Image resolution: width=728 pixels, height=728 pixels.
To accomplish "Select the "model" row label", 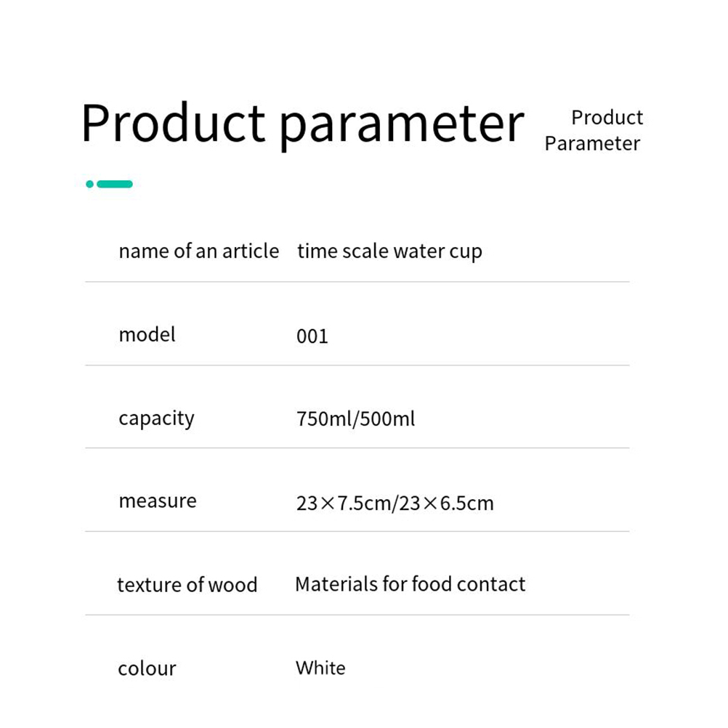I will [147, 335].
